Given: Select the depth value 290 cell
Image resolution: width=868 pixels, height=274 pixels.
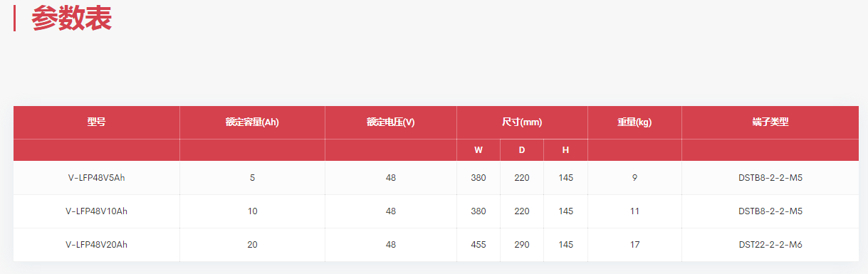Looking at the screenshot, I should (522, 245).
